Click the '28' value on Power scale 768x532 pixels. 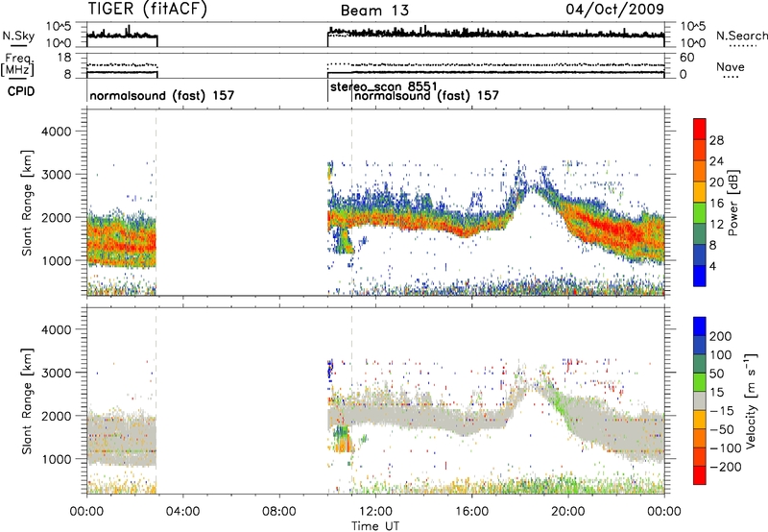[x=716, y=140]
